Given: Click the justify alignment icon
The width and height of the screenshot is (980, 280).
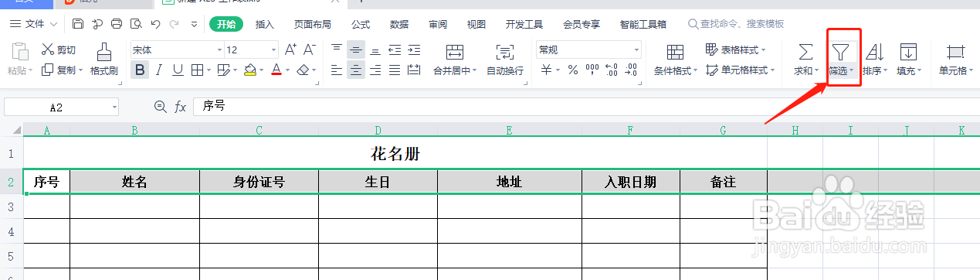Looking at the screenshot, I should tap(395, 70).
